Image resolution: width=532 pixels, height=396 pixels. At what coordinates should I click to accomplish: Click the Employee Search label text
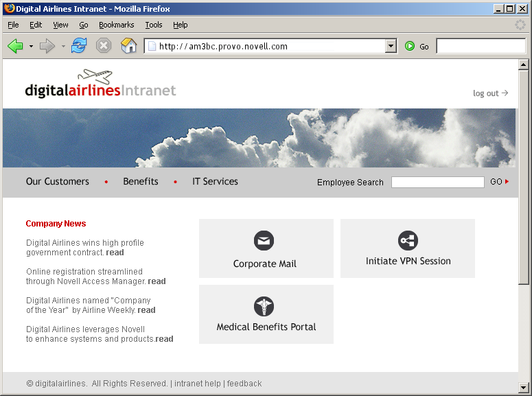350,183
